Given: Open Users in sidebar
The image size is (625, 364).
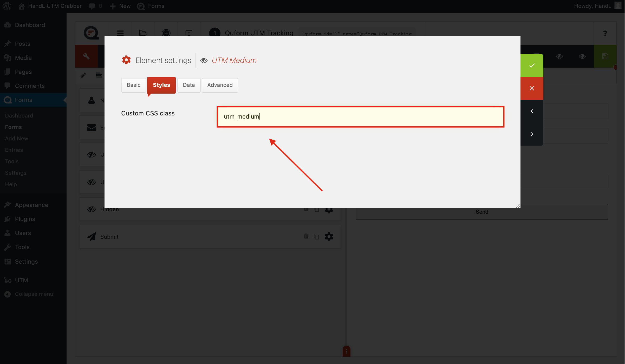Looking at the screenshot, I should click(33, 233).
